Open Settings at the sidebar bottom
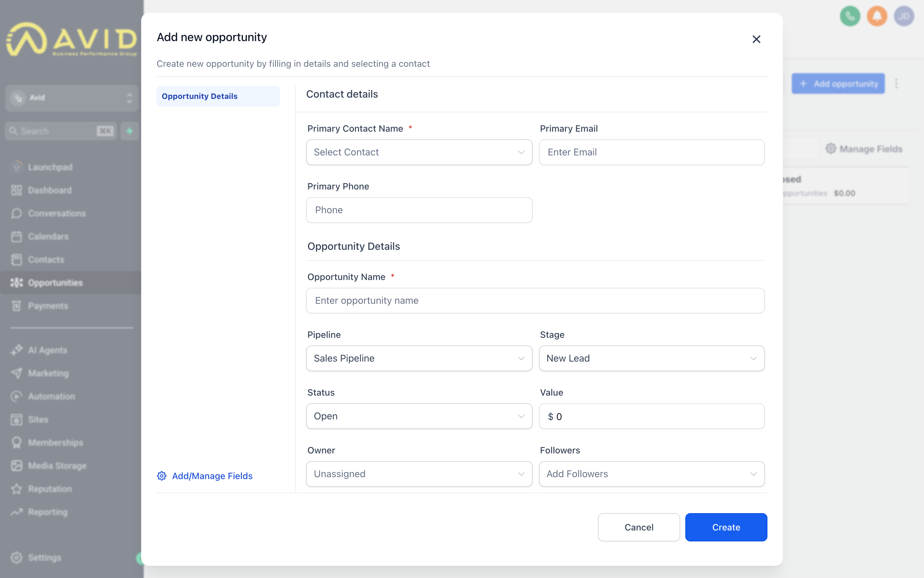Image resolution: width=924 pixels, height=578 pixels. [x=36, y=557]
